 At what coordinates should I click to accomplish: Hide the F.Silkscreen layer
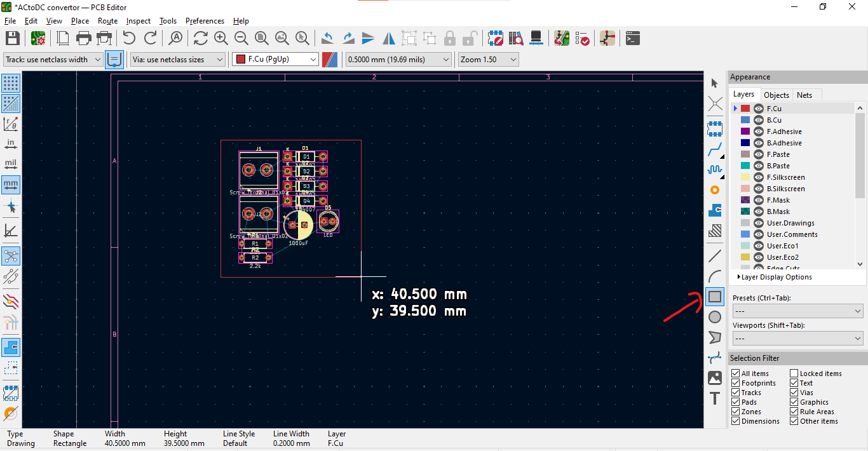click(x=758, y=177)
